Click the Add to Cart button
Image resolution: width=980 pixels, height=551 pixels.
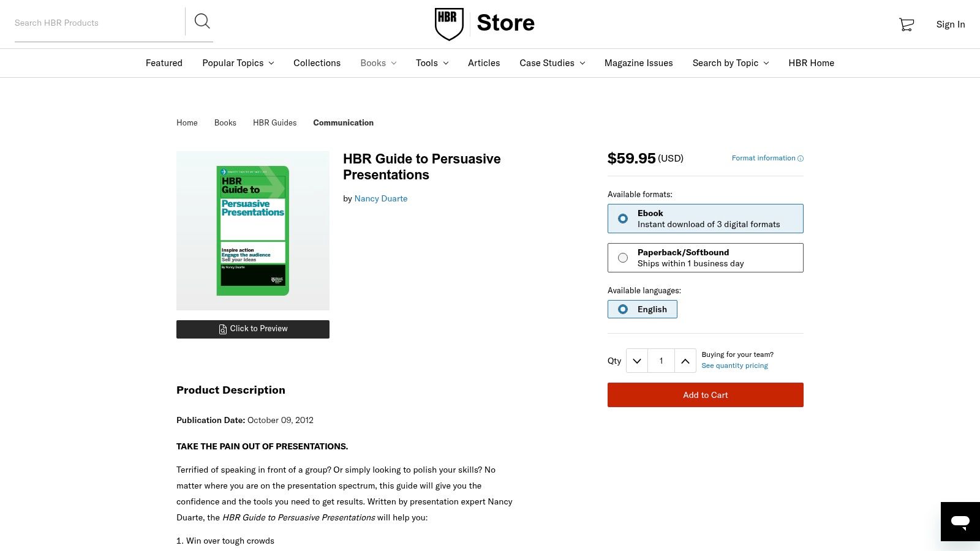coord(705,395)
